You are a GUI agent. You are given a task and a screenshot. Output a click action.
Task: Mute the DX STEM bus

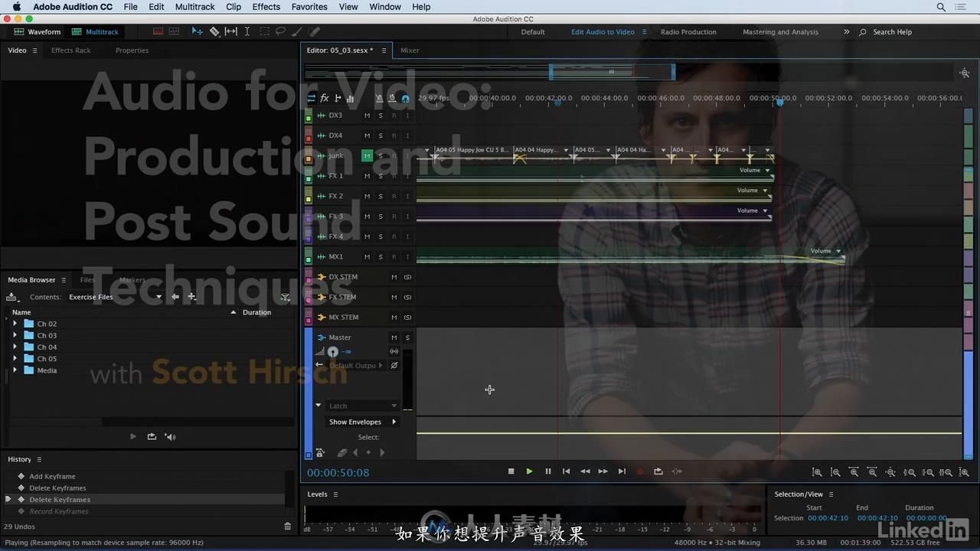394,277
